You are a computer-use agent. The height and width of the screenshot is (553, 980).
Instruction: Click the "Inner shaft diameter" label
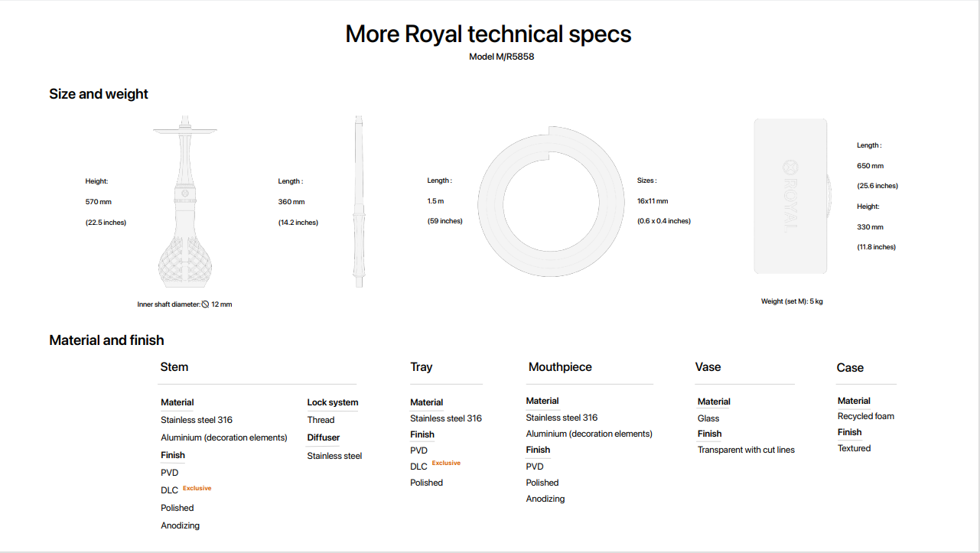pyautogui.click(x=168, y=304)
